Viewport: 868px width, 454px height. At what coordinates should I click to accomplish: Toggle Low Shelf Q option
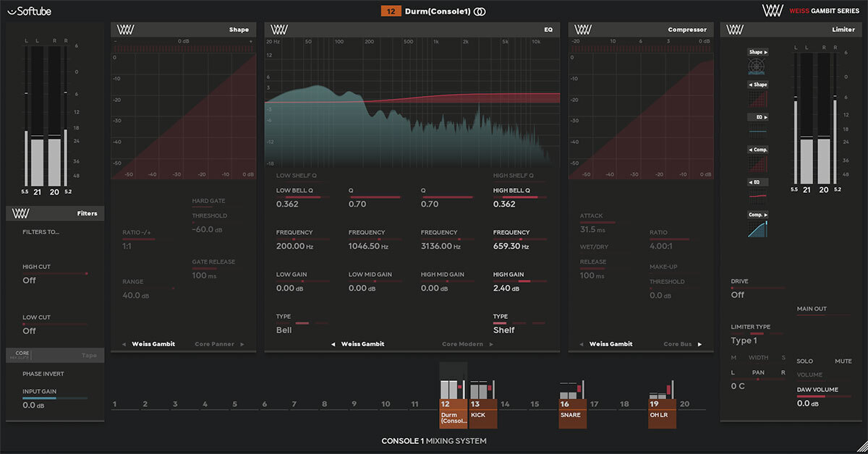point(297,176)
